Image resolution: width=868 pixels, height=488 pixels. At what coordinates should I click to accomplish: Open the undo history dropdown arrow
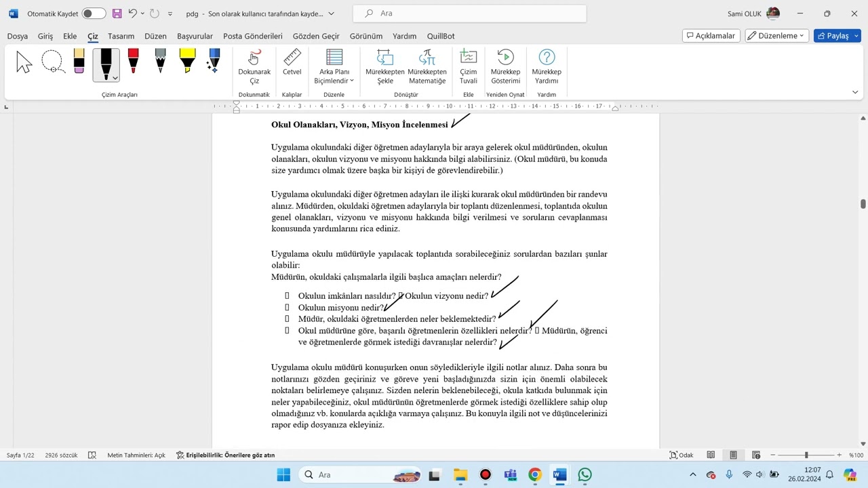point(142,14)
